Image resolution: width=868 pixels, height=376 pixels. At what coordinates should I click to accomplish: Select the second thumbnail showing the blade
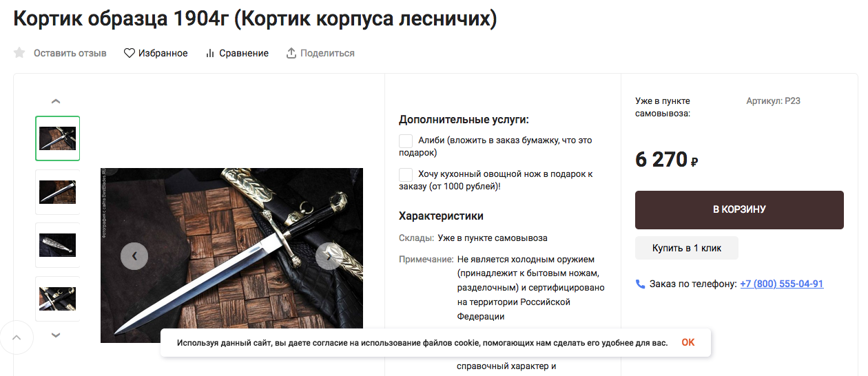[57, 192]
